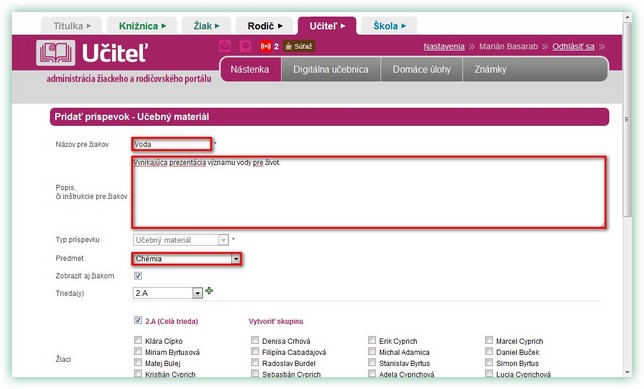
Task: Check the box for Radoslav Burdel
Action: tap(255, 362)
